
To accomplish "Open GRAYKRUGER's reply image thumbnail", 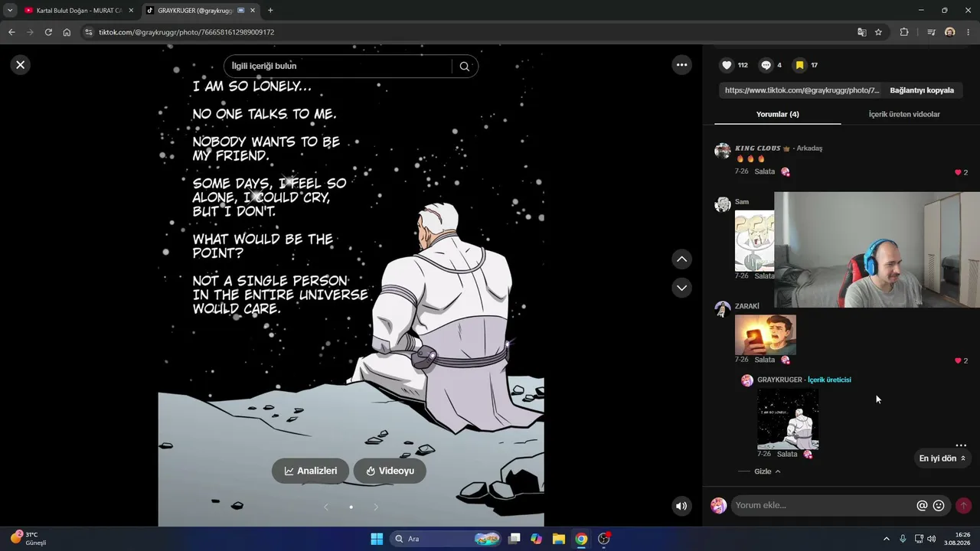I will tap(788, 419).
